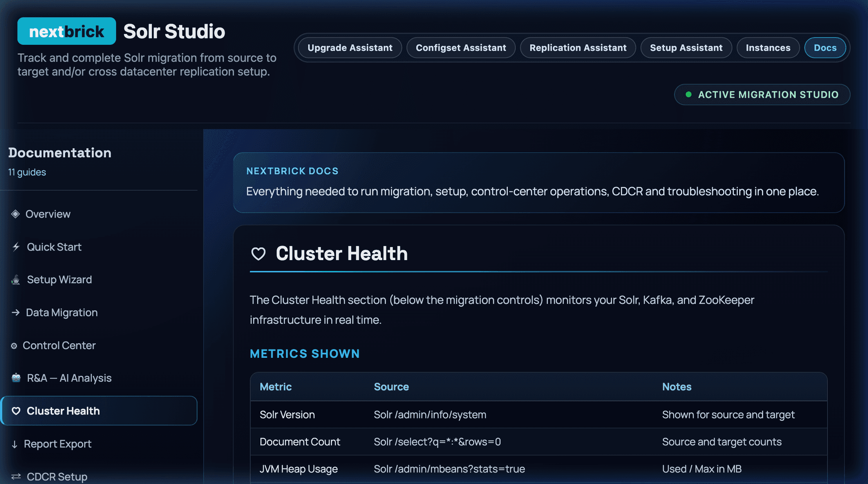
Task: Open the Upgrade Assistant tab
Action: 350,48
